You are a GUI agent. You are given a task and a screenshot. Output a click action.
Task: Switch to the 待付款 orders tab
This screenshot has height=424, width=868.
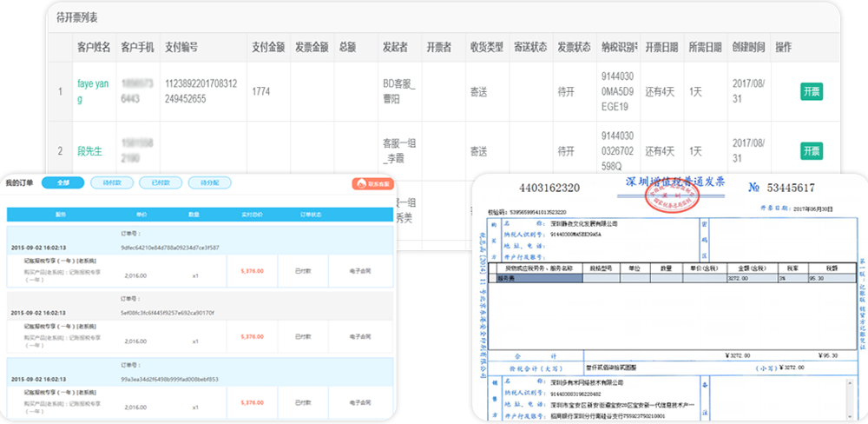(x=112, y=183)
